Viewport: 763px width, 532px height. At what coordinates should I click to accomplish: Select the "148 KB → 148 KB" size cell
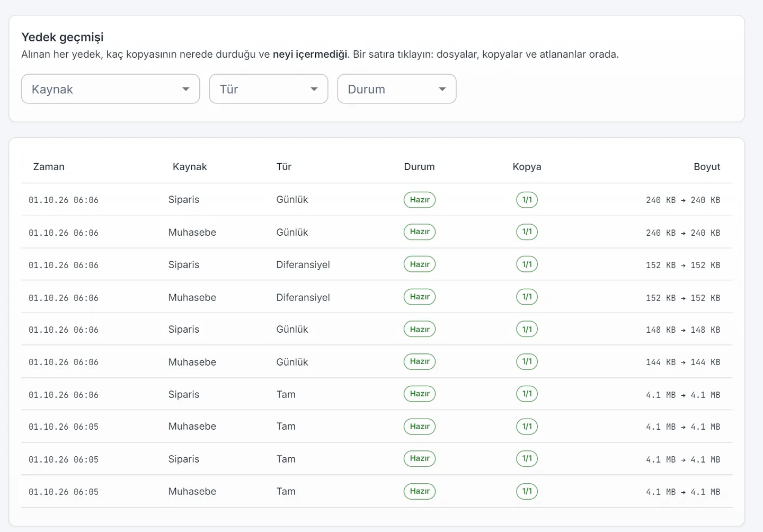tap(683, 330)
